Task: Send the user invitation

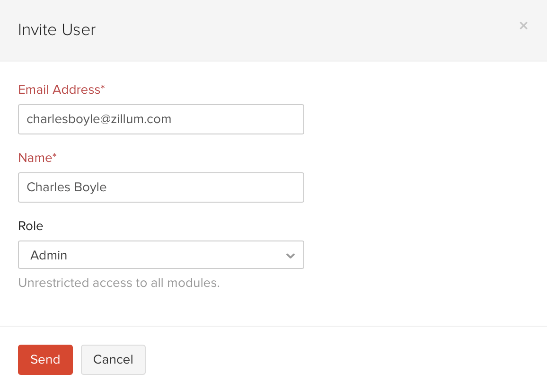Action: pos(45,360)
